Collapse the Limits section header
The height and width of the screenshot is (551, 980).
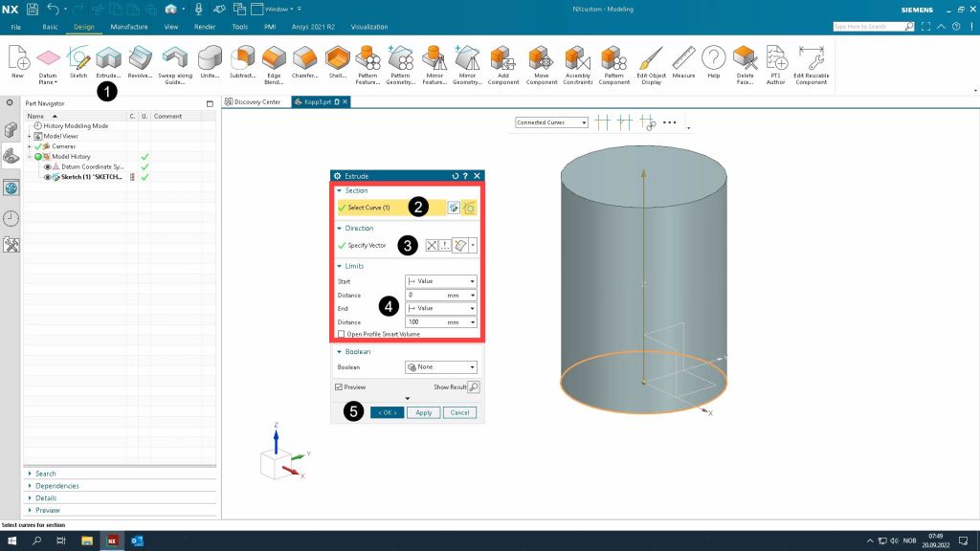350,266
